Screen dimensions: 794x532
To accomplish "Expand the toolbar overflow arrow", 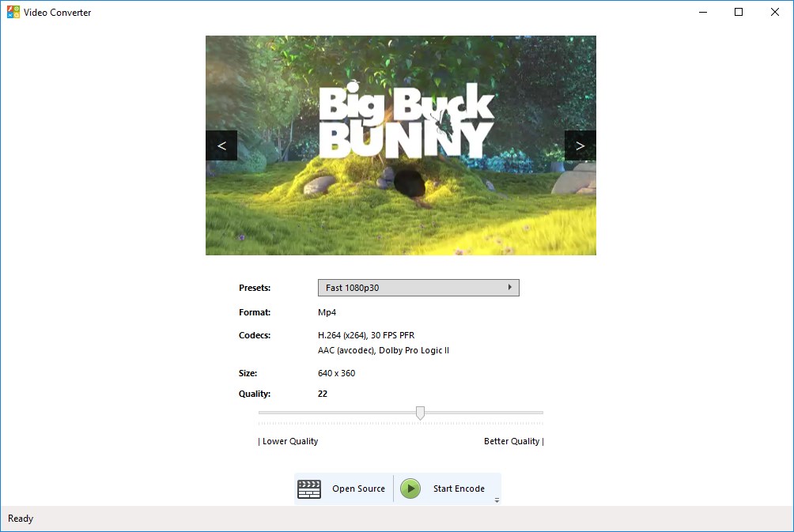I will [497, 500].
